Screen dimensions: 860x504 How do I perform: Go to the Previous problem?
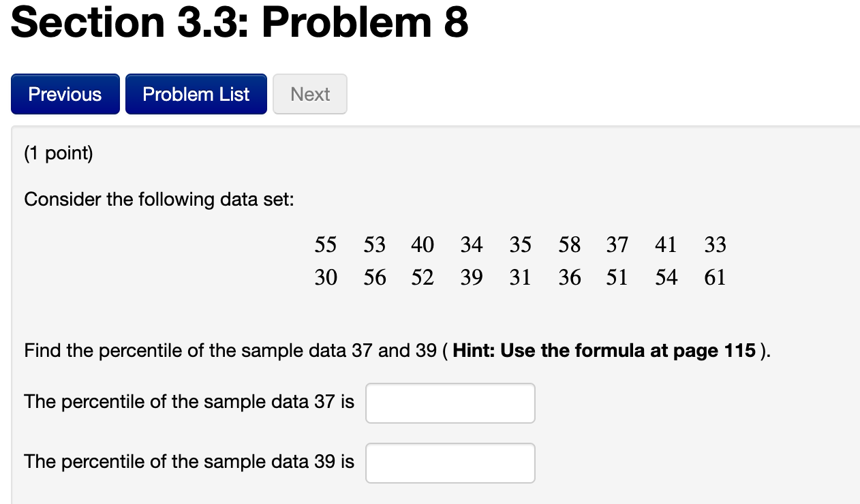point(65,94)
